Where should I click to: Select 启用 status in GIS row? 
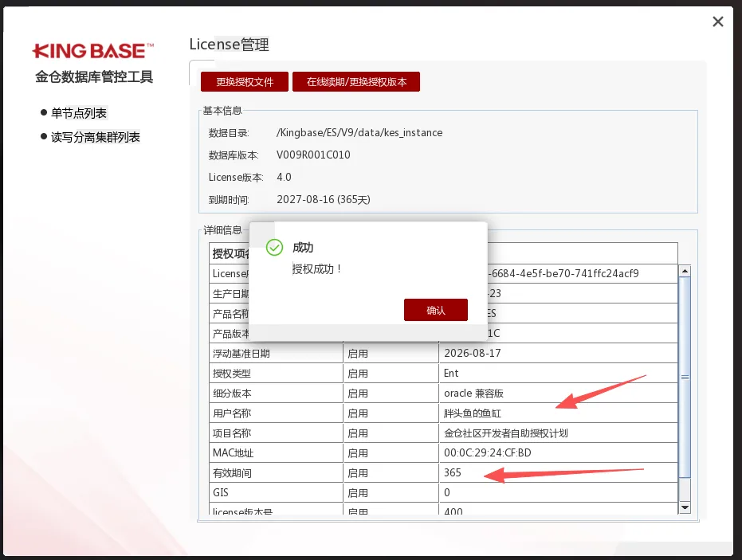click(x=358, y=492)
